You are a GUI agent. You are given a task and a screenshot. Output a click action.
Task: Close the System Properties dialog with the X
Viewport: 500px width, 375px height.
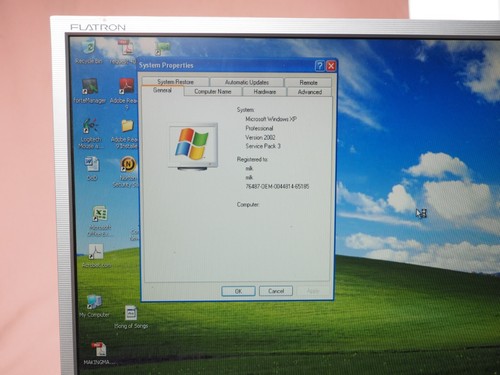331,66
